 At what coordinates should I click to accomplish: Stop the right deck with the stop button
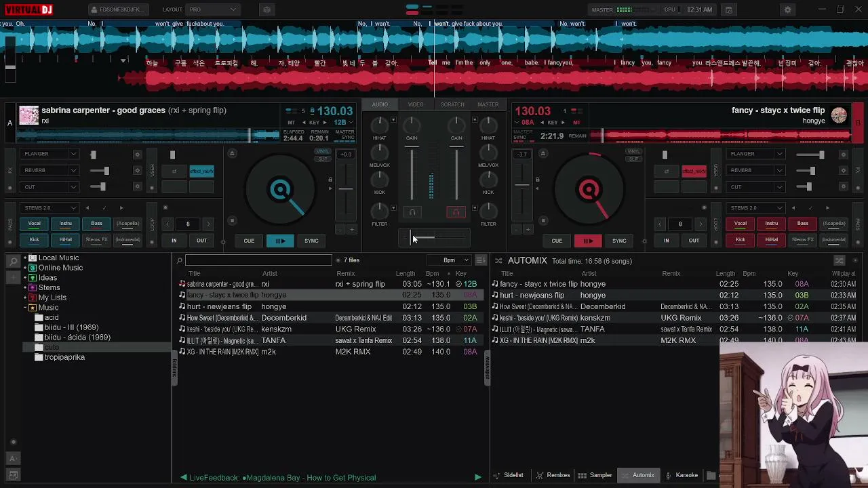click(x=542, y=221)
